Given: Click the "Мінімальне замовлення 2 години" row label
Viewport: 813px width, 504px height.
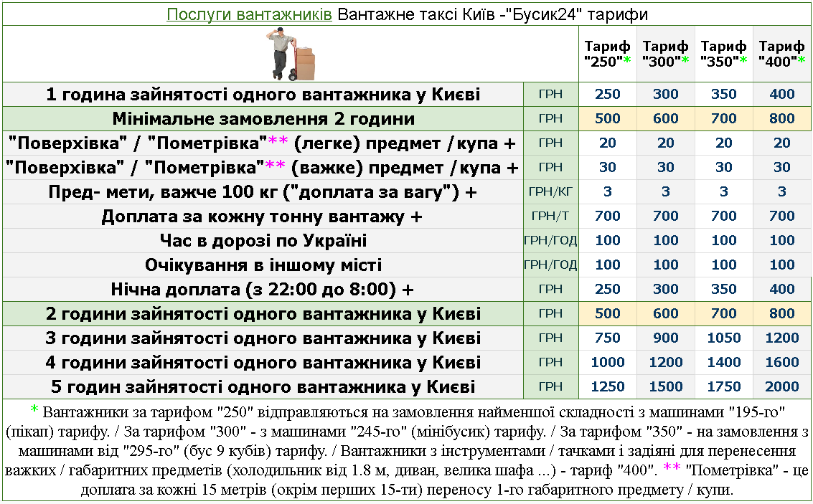Looking at the screenshot, I should (x=263, y=119).
